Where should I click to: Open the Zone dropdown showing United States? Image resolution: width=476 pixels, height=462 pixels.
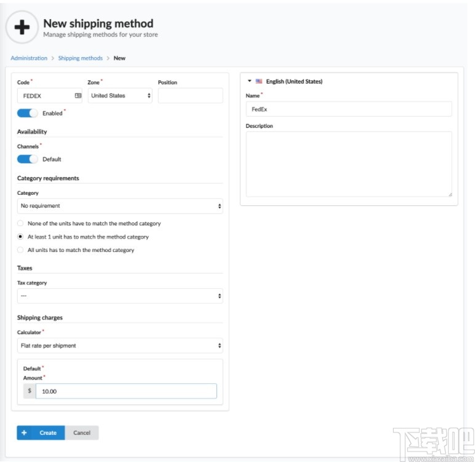[x=120, y=96]
